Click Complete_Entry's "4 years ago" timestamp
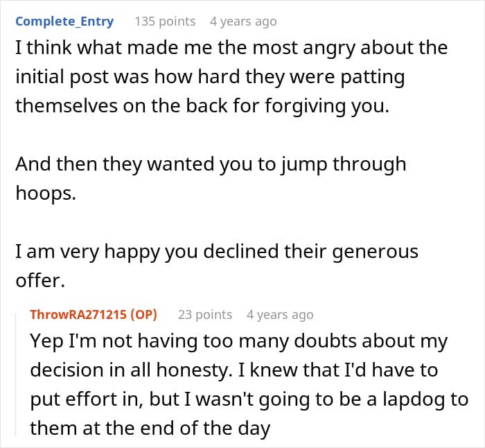The image size is (485, 448). (243, 21)
